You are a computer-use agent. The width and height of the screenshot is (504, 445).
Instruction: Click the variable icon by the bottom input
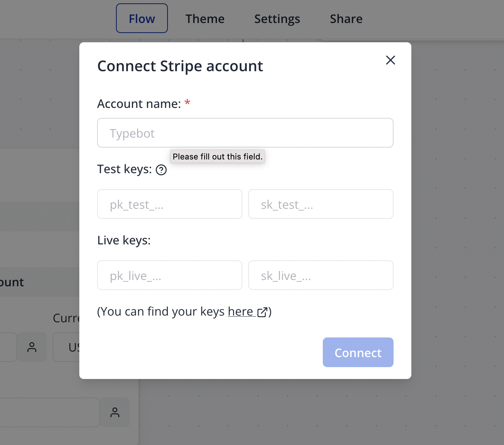115,412
